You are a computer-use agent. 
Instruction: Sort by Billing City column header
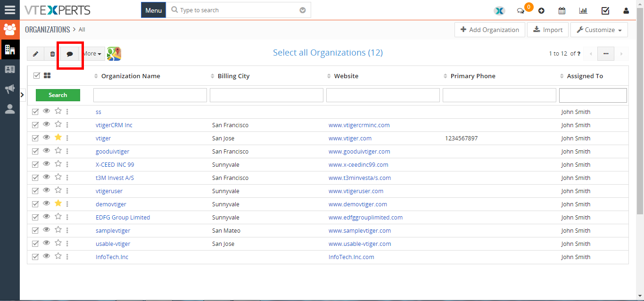pyautogui.click(x=233, y=76)
